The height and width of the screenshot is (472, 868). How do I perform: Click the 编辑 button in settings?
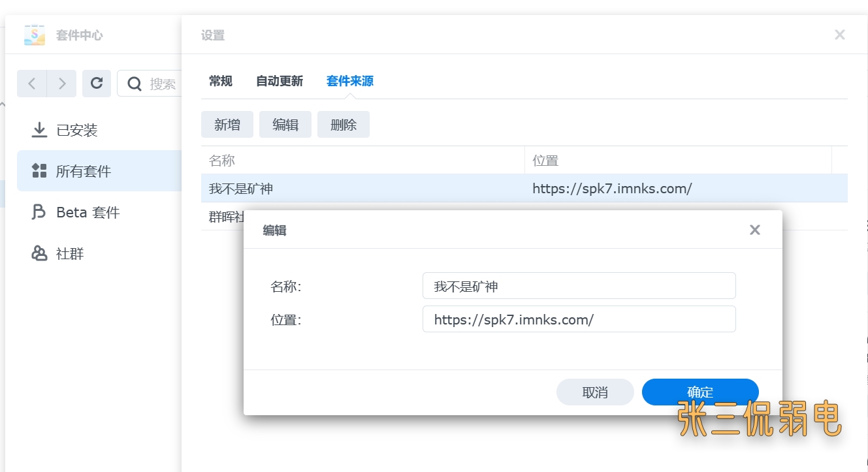tap(285, 125)
